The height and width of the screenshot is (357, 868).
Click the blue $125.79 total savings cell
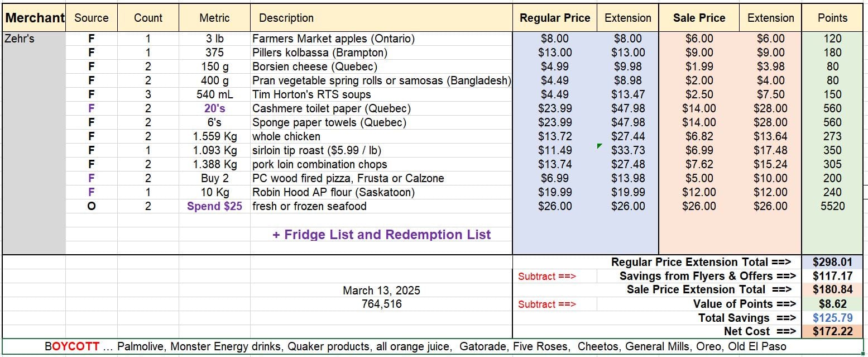(x=832, y=318)
